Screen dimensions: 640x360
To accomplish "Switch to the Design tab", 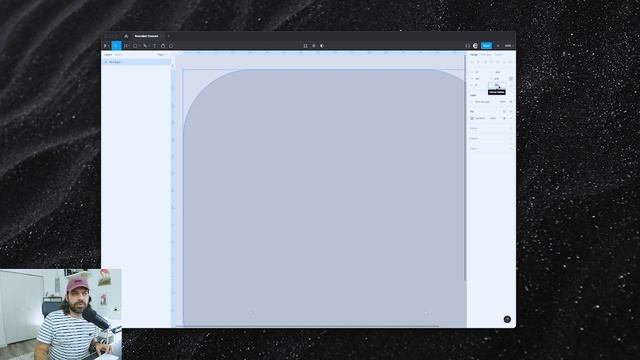I will [474, 55].
